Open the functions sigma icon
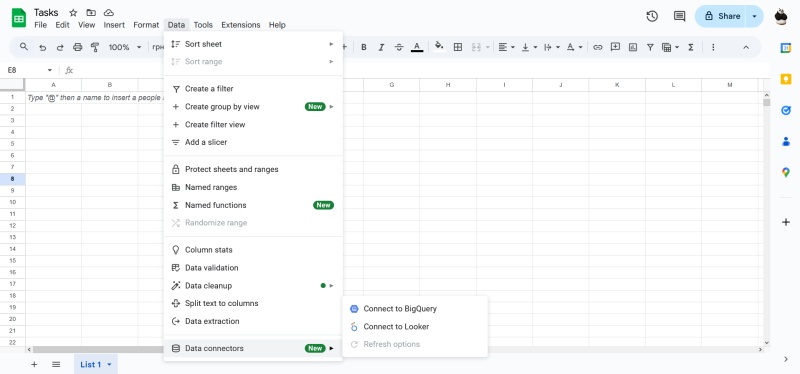 pyautogui.click(x=691, y=47)
